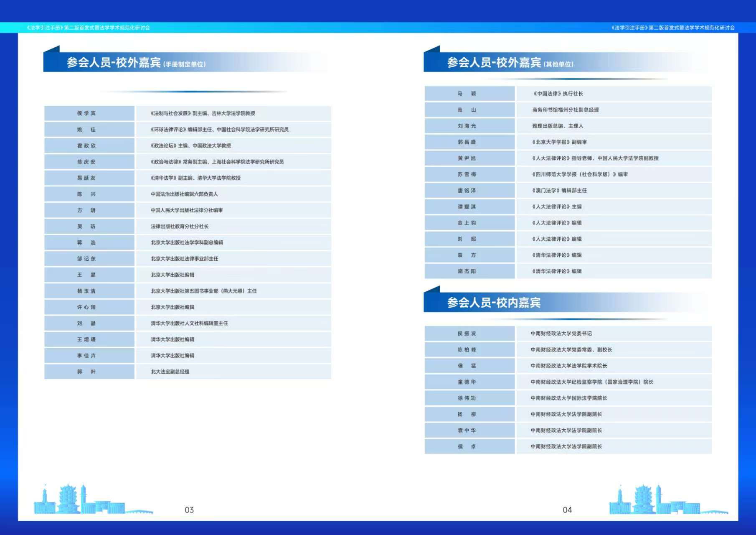
Task: Click the top-left header title 《法学引注手册》
Action: (88, 28)
